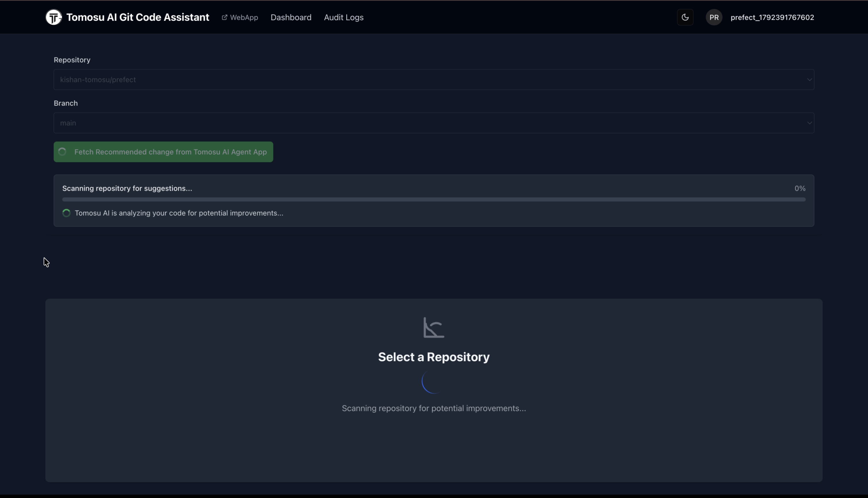This screenshot has width=868, height=498.
Task: Click the Select a Repository heading
Action: (434, 357)
